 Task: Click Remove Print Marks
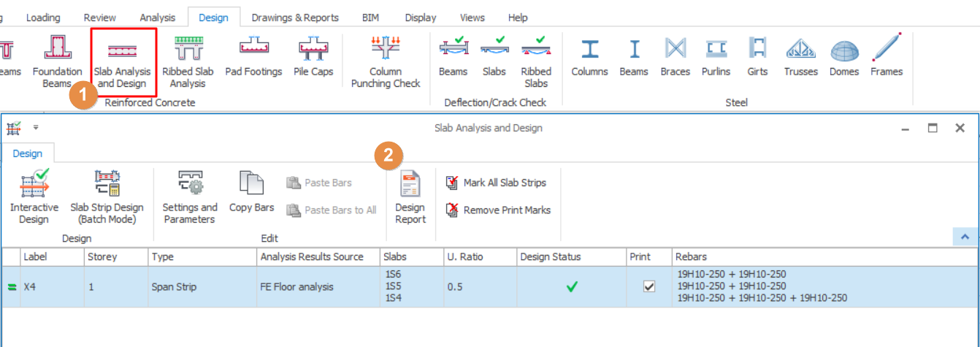point(499,210)
